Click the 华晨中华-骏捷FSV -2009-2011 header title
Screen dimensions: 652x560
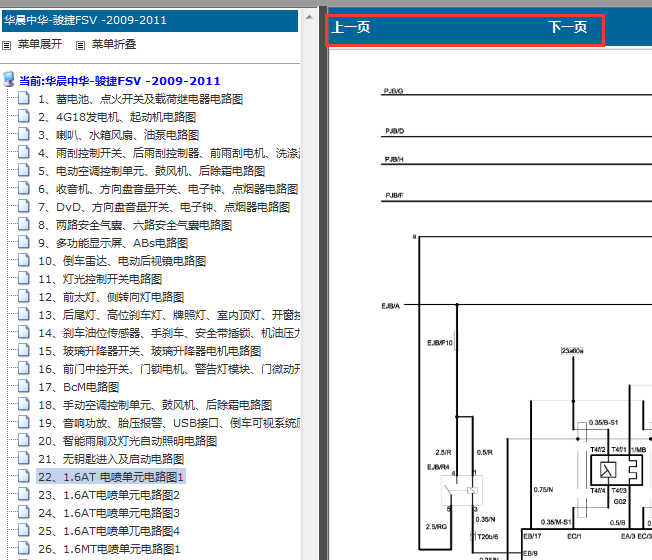[85, 20]
